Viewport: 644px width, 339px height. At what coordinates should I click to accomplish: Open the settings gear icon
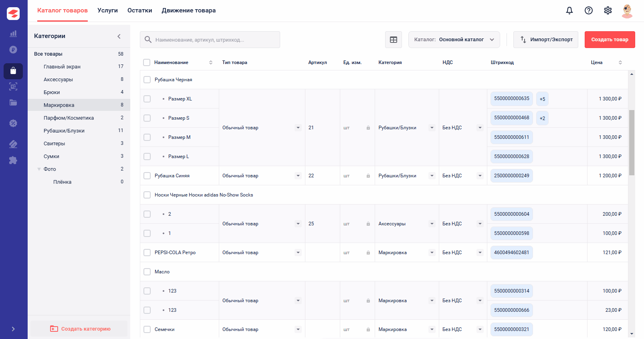[608, 10]
